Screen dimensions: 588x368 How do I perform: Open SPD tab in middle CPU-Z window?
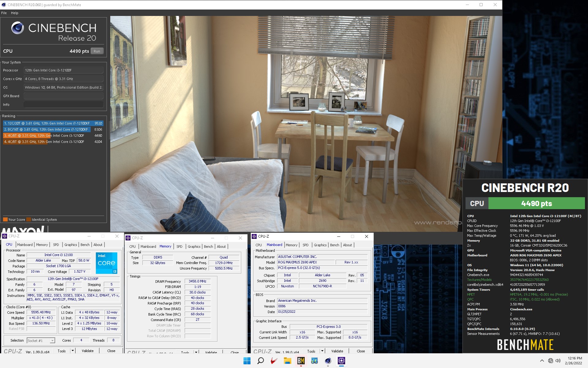(179, 247)
